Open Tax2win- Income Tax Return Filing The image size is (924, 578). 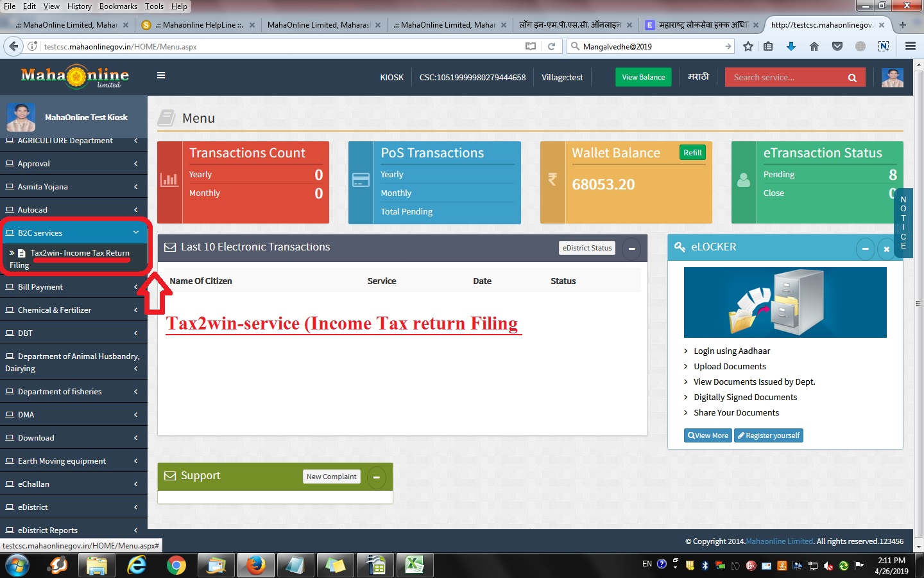(x=74, y=259)
